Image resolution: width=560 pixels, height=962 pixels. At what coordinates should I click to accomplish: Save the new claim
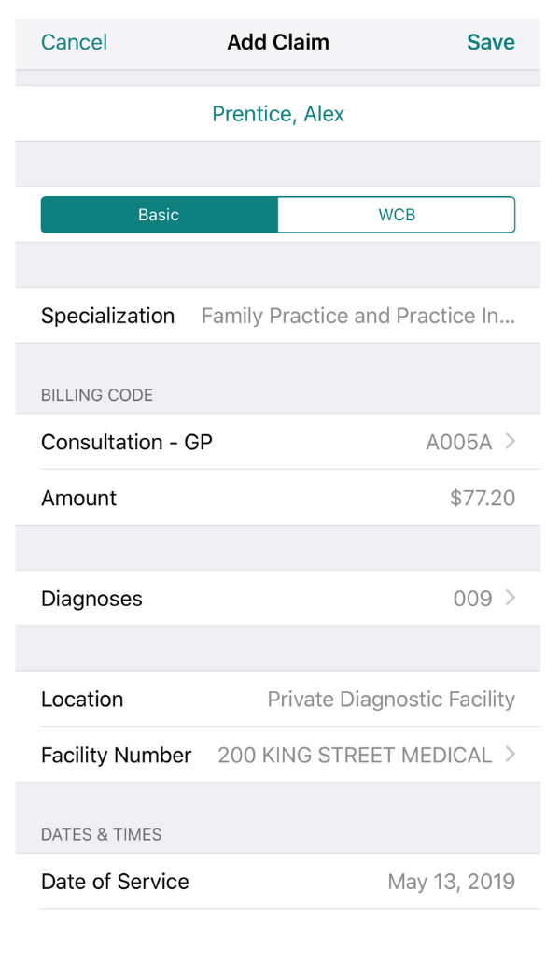point(491,42)
